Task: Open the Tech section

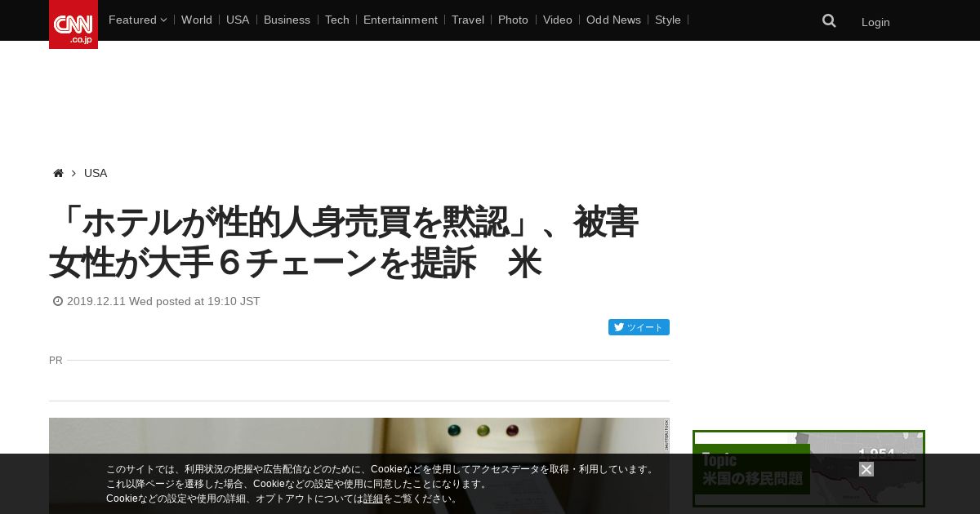Action: pos(337,20)
